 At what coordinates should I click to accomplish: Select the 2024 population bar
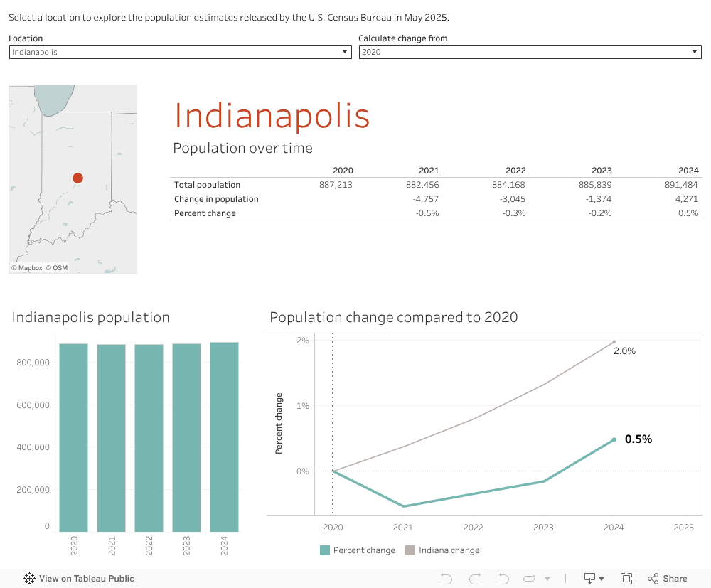click(224, 437)
